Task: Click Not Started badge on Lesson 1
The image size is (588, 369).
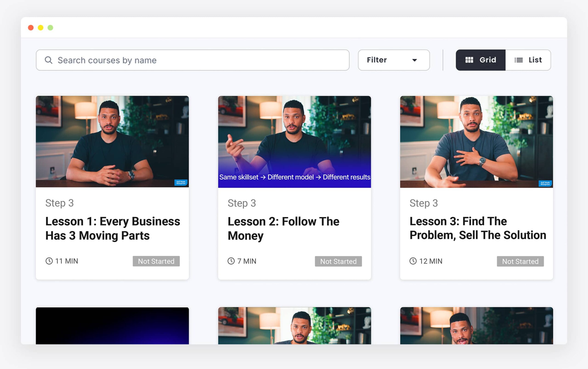Action: pos(156,261)
